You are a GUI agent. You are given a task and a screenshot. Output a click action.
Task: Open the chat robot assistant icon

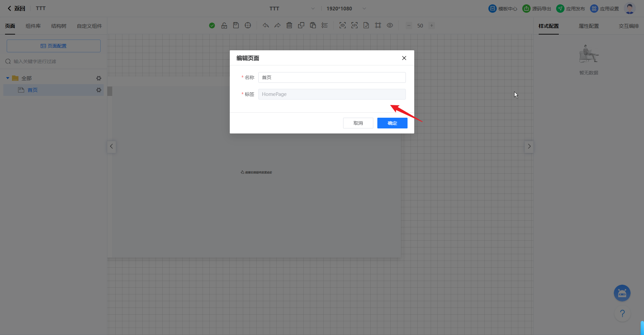coord(622,293)
